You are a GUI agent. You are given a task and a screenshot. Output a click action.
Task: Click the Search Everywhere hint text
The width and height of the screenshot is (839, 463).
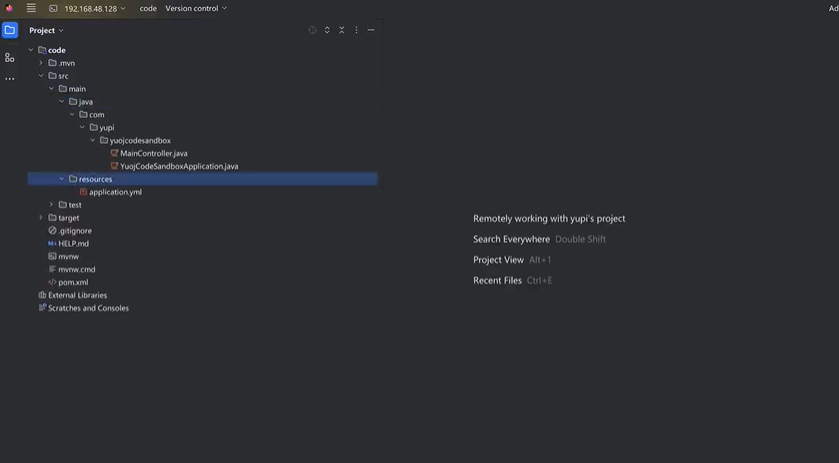pos(511,239)
